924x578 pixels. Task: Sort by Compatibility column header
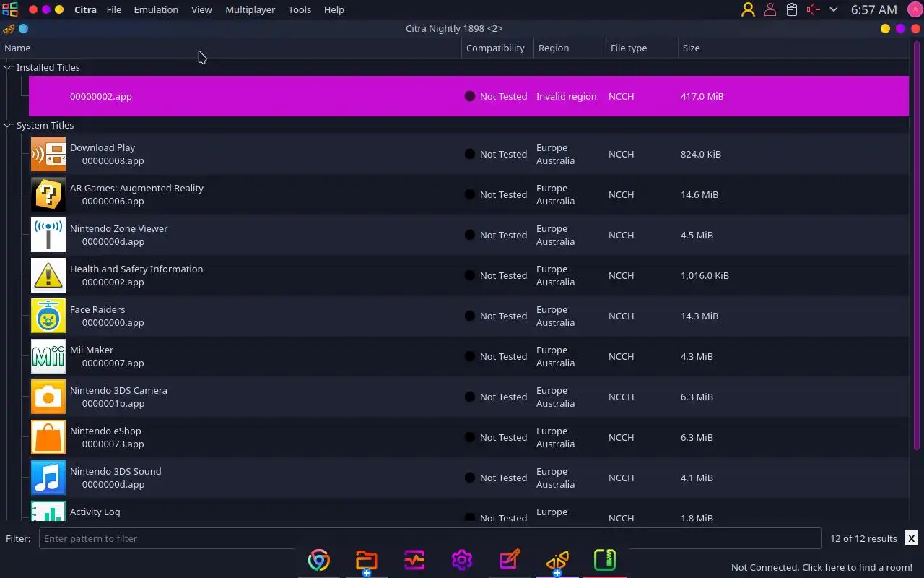click(497, 48)
